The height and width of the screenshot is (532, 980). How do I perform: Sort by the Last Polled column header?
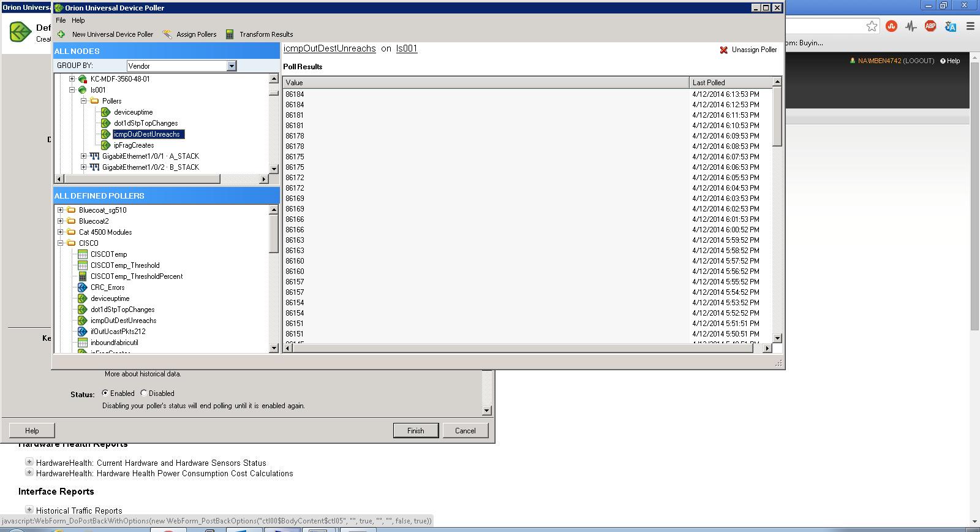731,82
